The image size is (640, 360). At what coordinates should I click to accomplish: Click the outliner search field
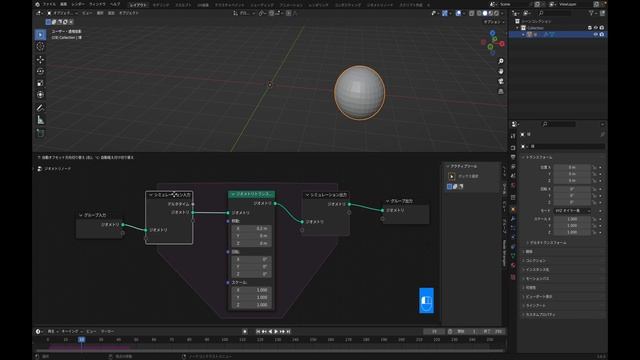coord(555,13)
